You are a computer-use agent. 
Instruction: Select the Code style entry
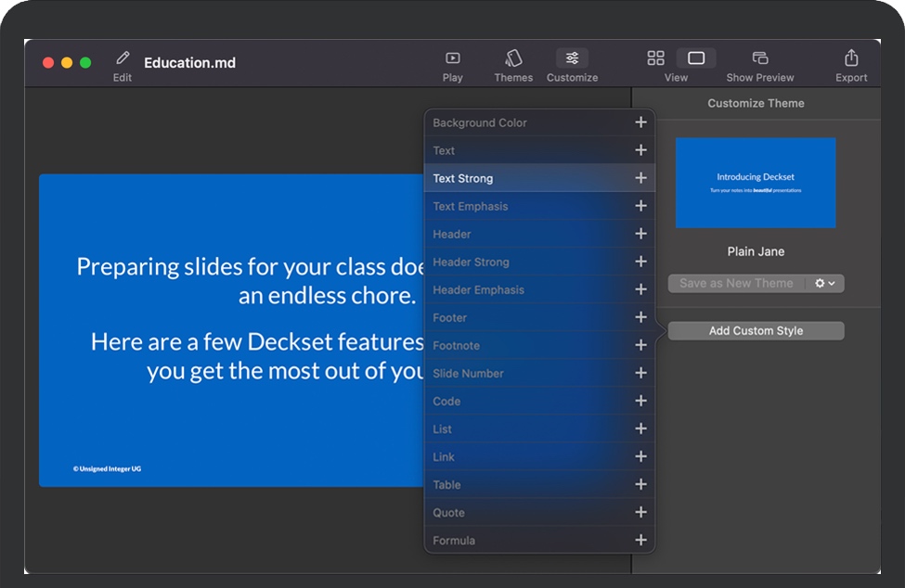pyautogui.click(x=446, y=401)
